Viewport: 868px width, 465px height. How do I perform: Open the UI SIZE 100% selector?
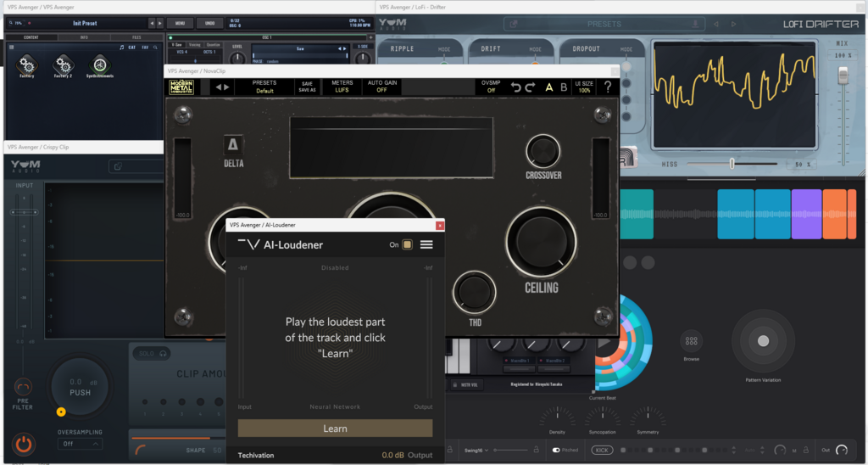(584, 87)
